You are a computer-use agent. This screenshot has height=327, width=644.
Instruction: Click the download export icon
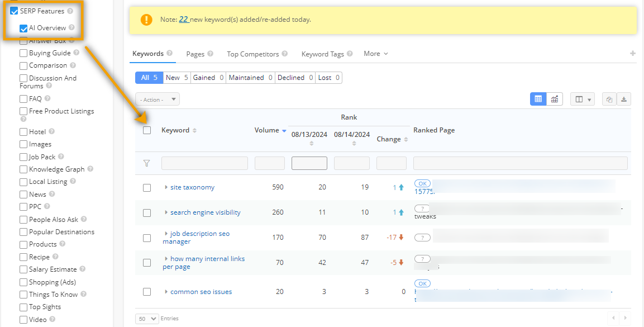[624, 99]
